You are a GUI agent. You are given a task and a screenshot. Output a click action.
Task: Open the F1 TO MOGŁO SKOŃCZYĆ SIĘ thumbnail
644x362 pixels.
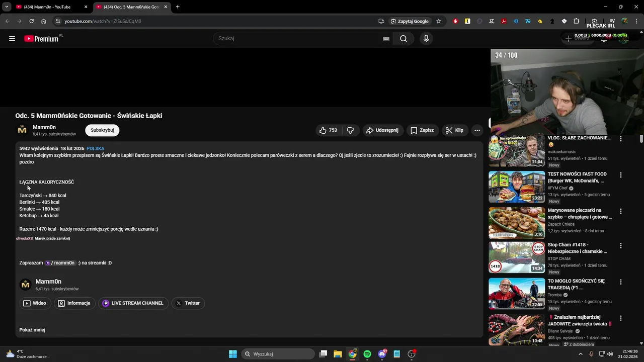click(x=517, y=294)
